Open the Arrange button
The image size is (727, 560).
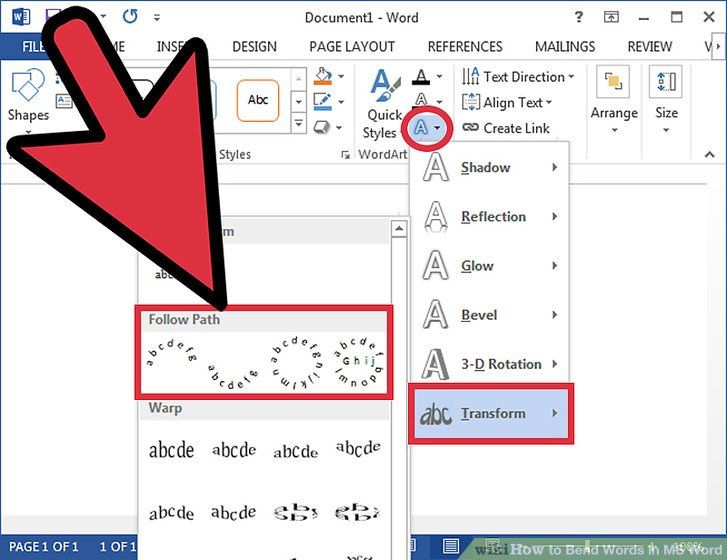(614, 100)
